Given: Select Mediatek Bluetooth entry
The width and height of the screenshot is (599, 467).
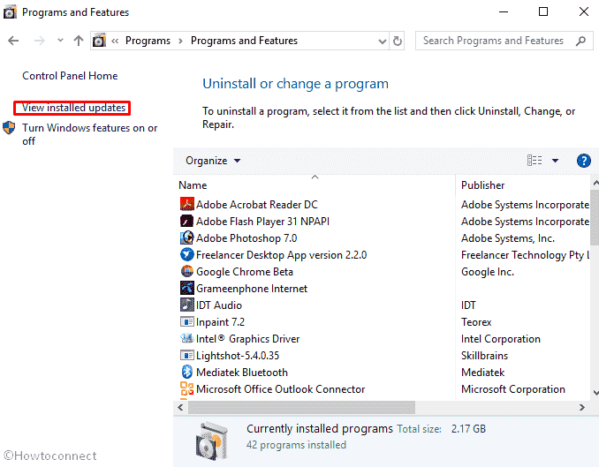Looking at the screenshot, I should (x=242, y=372).
